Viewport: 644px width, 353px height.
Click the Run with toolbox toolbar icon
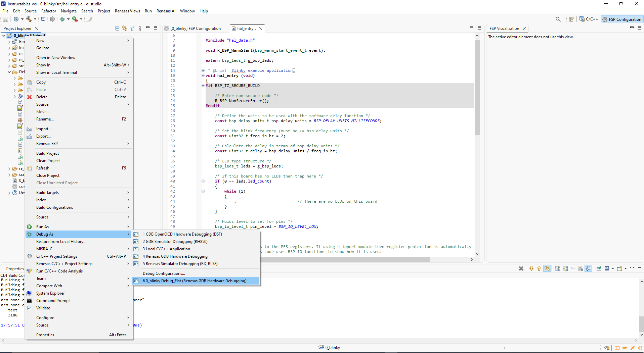click(75, 19)
